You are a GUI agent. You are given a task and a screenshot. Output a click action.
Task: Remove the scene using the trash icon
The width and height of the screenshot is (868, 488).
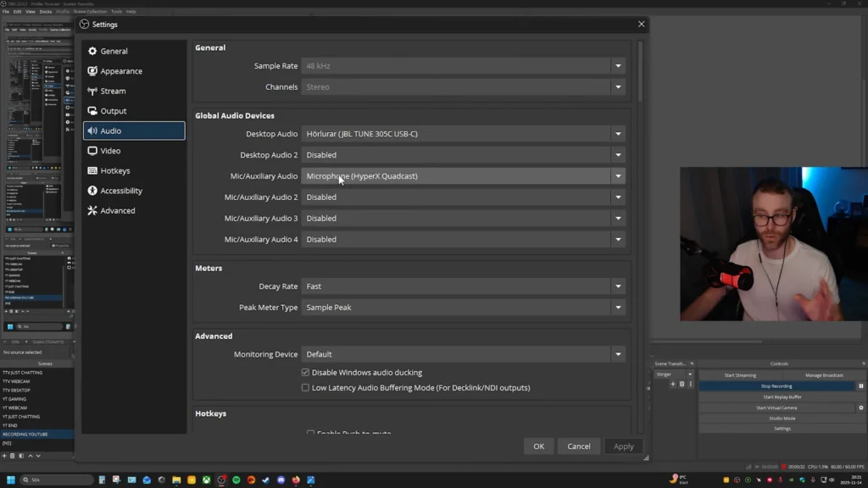point(13,456)
